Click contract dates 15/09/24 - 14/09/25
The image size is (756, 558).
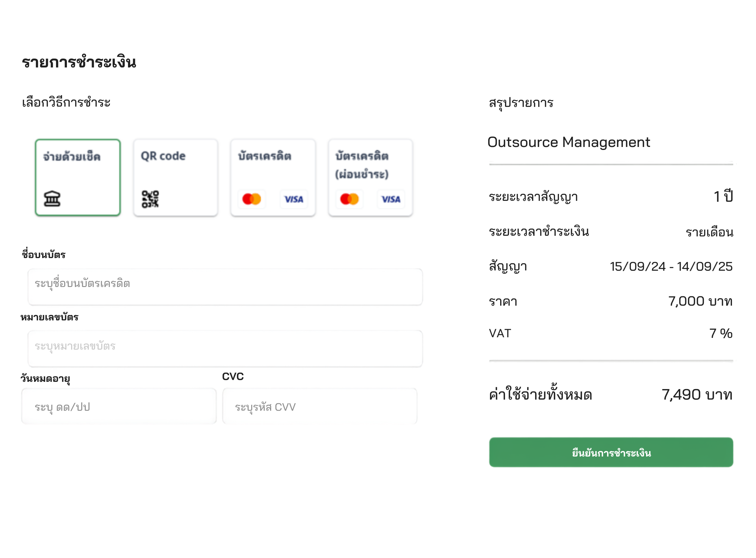point(671,267)
